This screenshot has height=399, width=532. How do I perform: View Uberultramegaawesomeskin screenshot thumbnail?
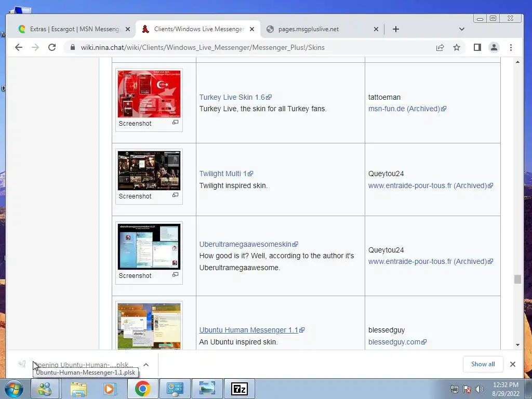click(x=149, y=247)
